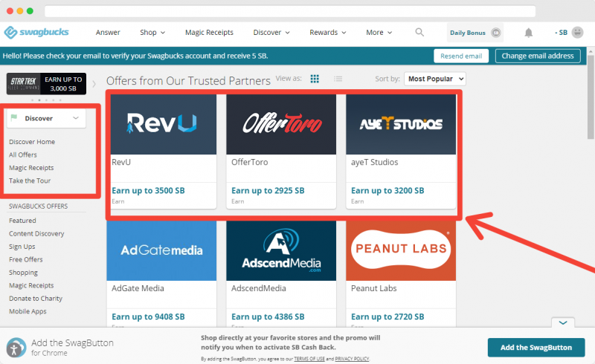
Task: Open Featured offers
Action: [x=22, y=221]
